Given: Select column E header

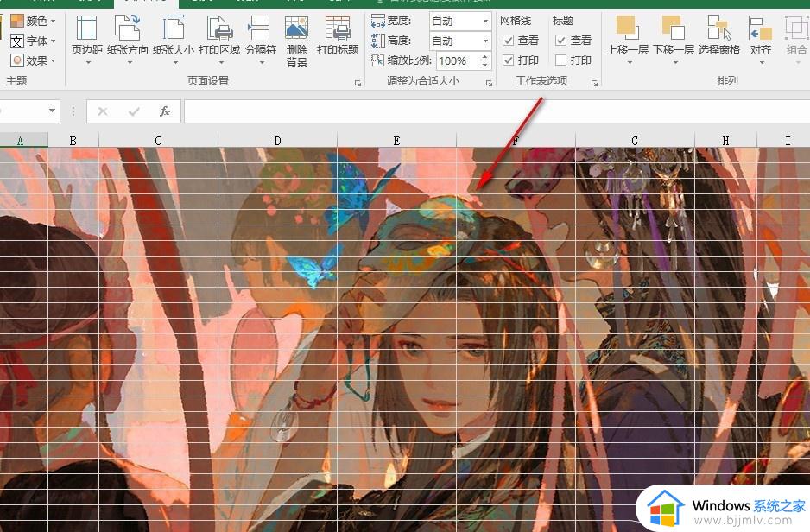Looking at the screenshot, I should point(396,141).
